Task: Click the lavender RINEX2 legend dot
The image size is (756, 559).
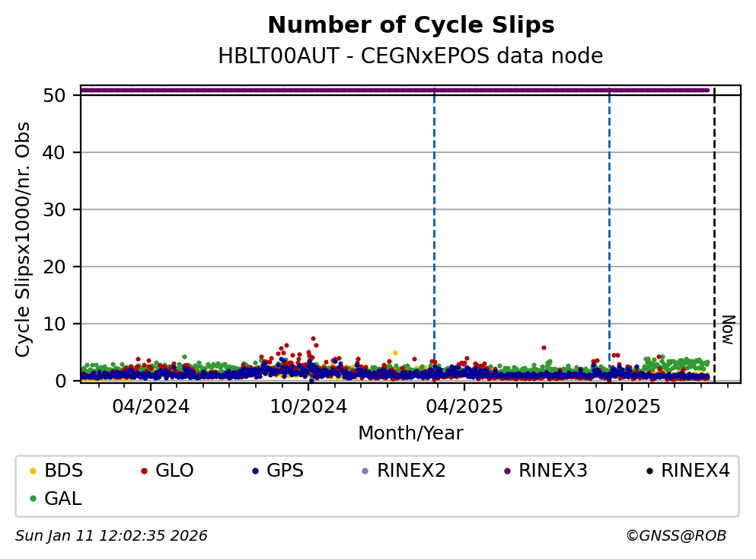Action: (x=365, y=471)
